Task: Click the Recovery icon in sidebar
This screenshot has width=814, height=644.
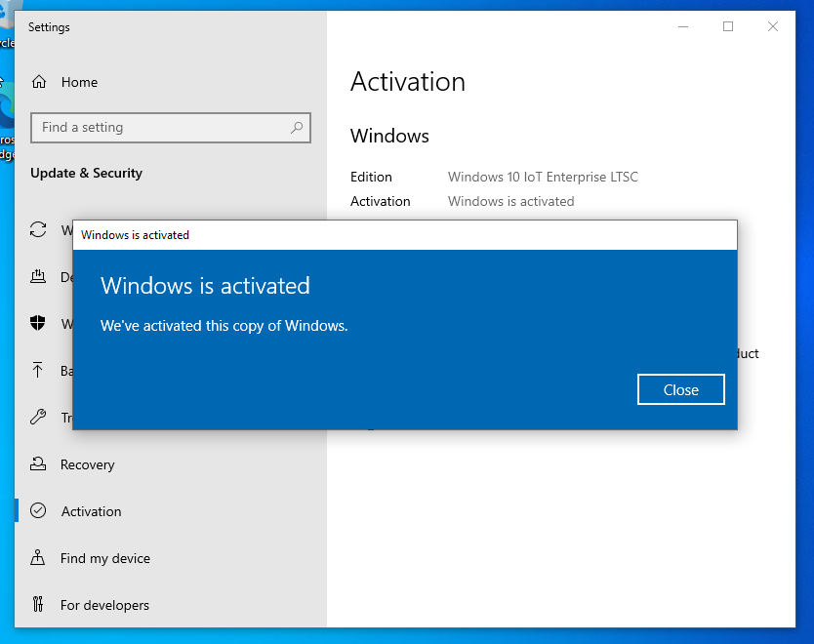Action: tap(38, 464)
